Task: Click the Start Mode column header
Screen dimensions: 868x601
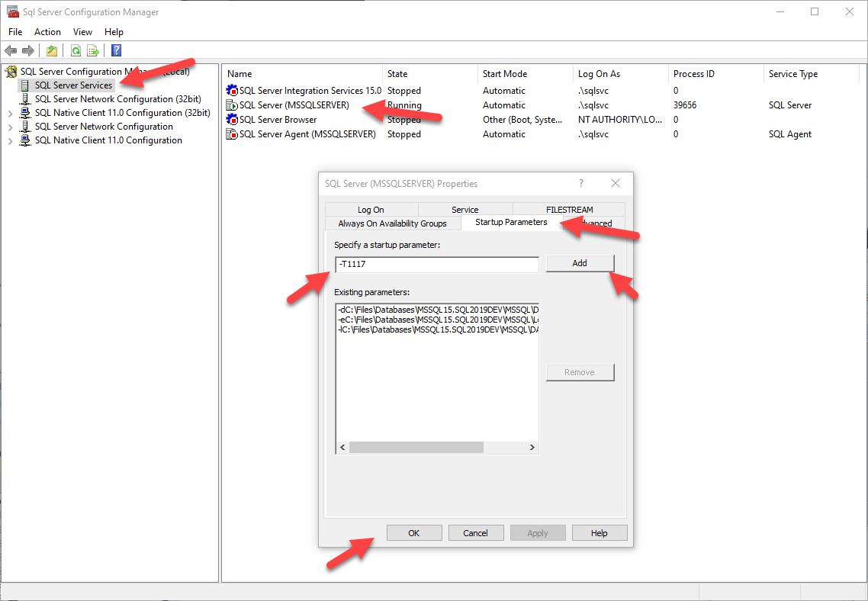Action: tap(526, 74)
